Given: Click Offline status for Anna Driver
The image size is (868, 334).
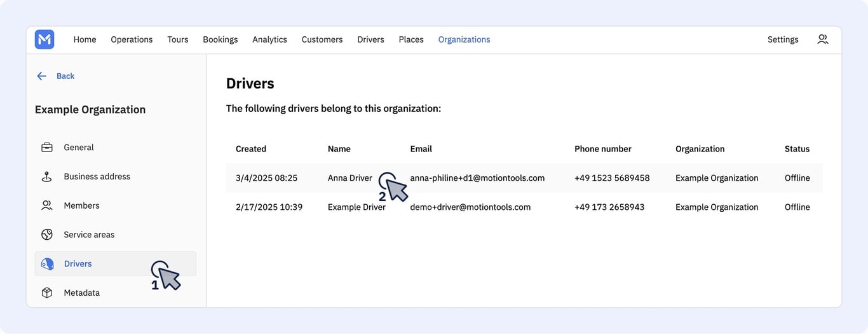Looking at the screenshot, I should coord(797,178).
